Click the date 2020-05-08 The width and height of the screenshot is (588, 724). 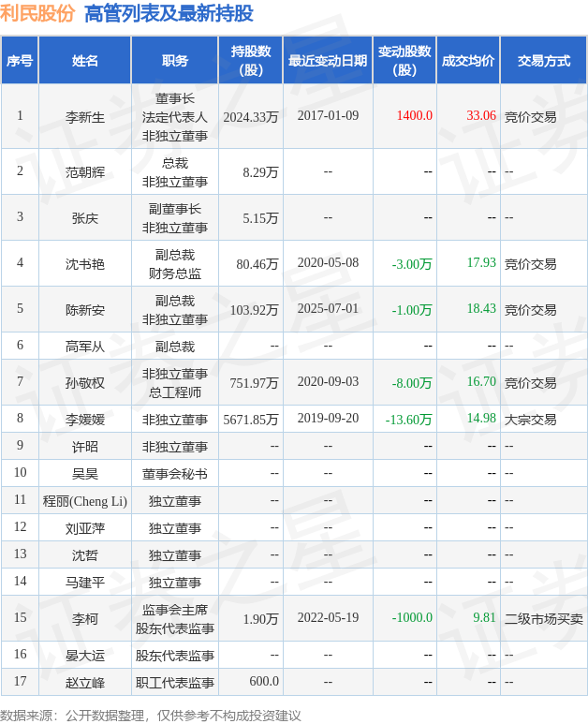(328, 263)
